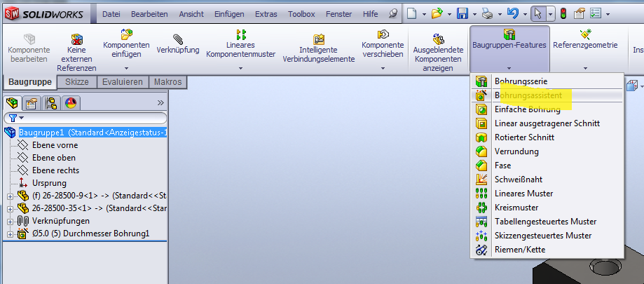Choose Linear ausgetragener Schnitt entry
644x284 pixels.
(x=547, y=123)
